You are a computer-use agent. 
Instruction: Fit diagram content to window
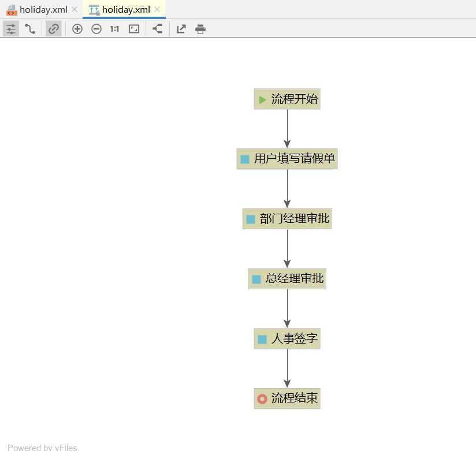point(134,29)
